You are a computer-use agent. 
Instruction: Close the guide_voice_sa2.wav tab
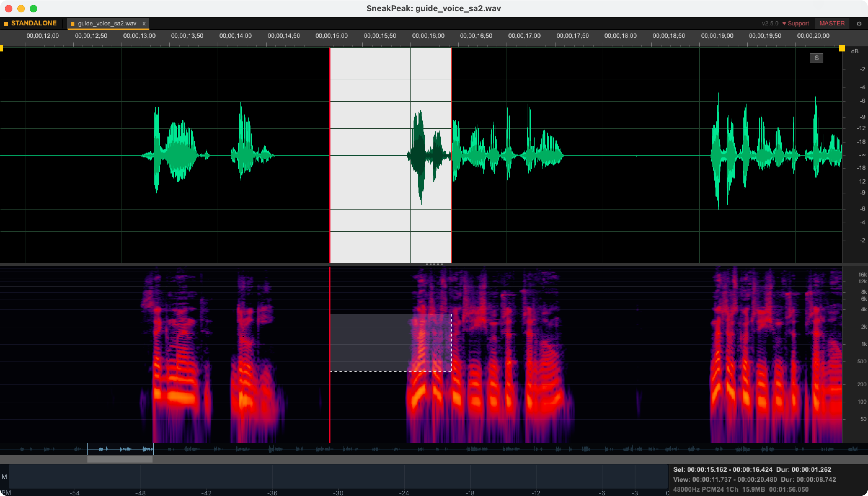point(144,24)
